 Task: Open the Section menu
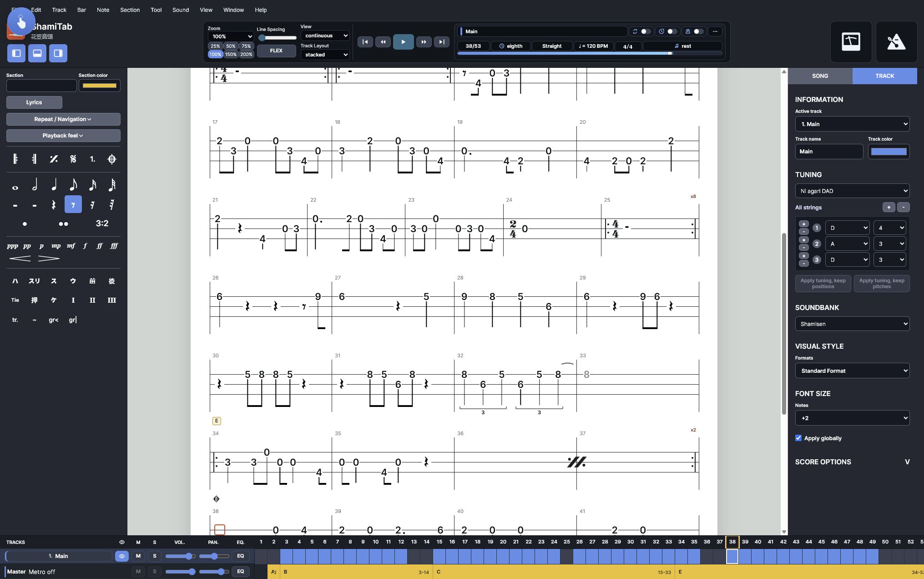[x=130, y=10]
